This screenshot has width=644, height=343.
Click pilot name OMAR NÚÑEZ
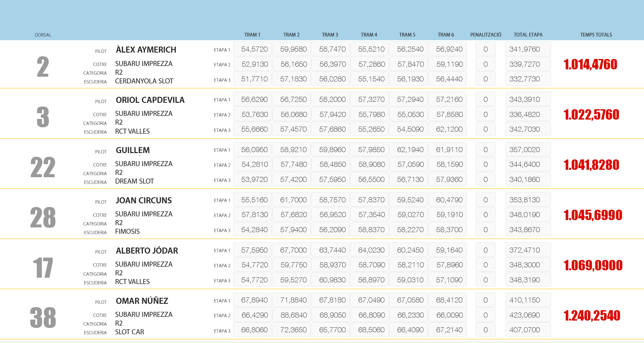pyautogui.click(x=142, y=301)
